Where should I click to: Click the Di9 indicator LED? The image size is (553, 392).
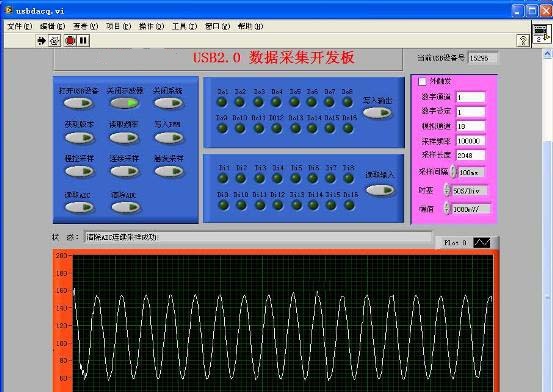[223, 205]
